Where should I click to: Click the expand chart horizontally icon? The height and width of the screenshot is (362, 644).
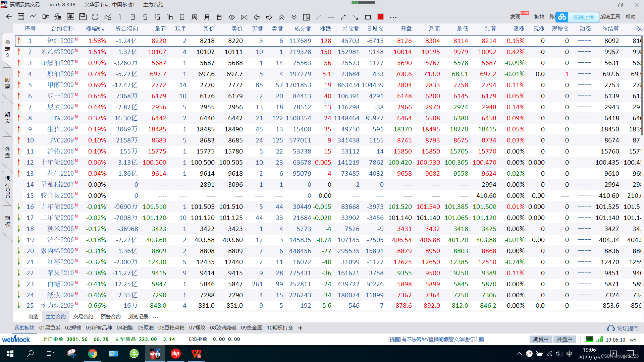point(244,17)
